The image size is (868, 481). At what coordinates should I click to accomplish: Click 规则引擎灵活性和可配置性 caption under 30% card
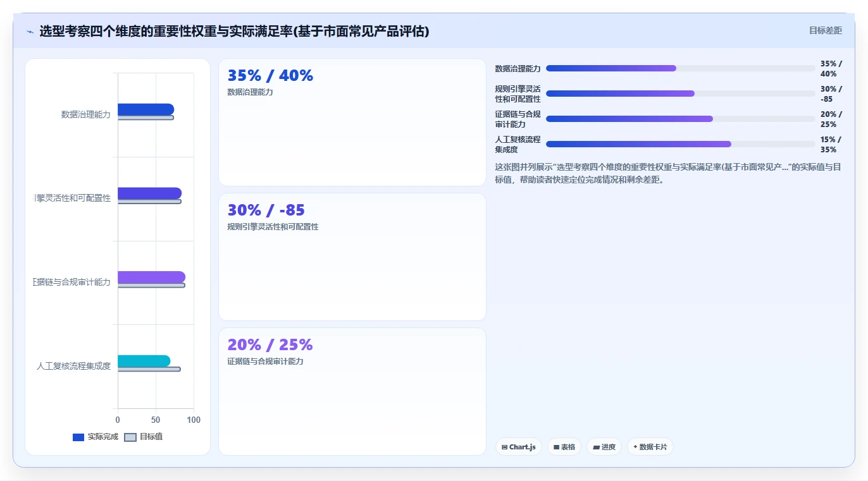click(x=273, y=226)
